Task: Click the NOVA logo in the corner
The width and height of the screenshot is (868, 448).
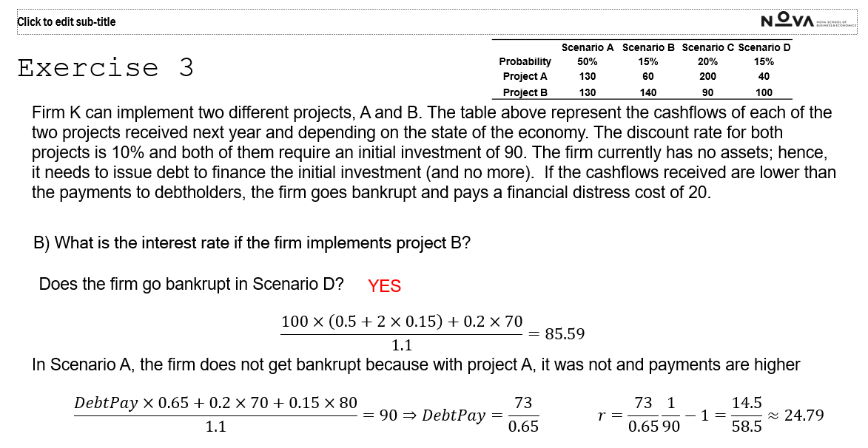Action: [808, 21]
